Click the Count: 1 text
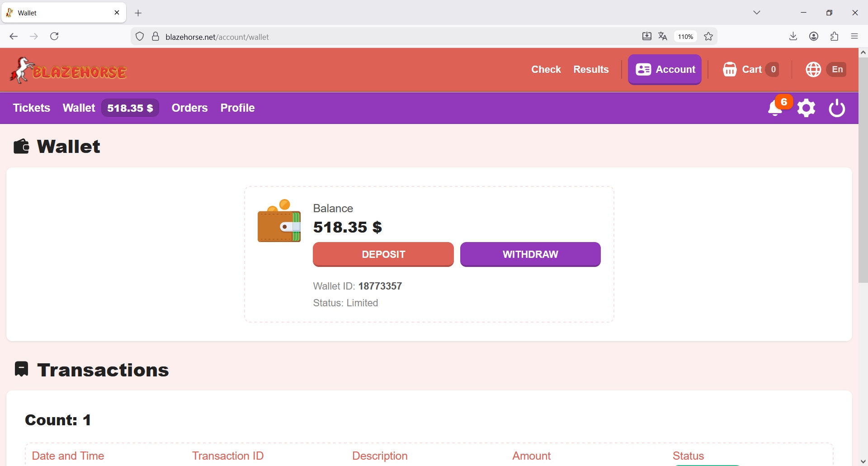Viewport: 868px width, 466px height. coord(58,421)
